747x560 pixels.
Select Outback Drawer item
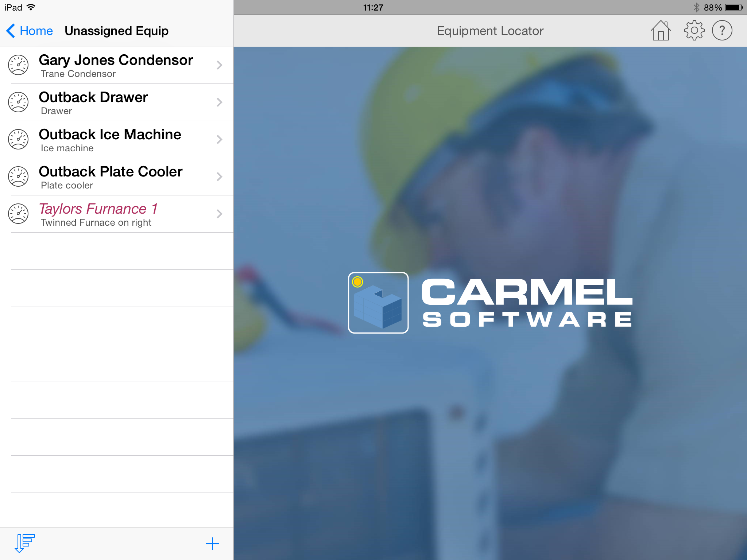pyautogui.click(x=117, y=102)
